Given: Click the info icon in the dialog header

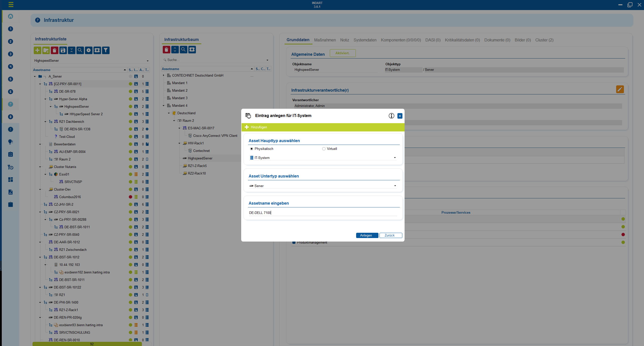Looking at the screenshot, I should pos(391,116).
